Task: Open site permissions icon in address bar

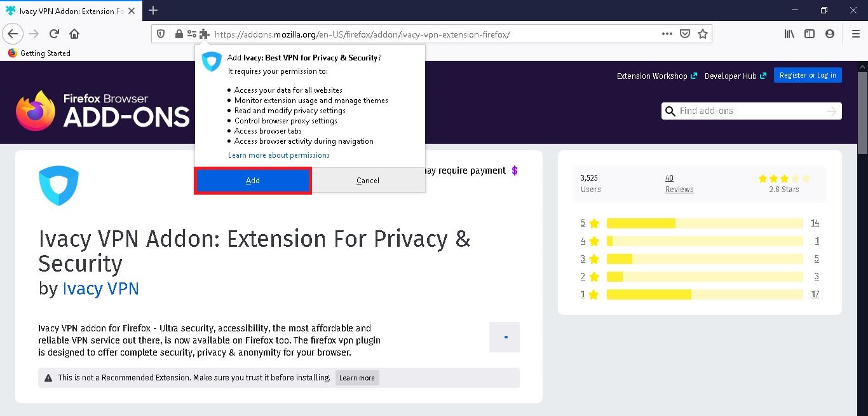Action: click(x=191, y=34)
